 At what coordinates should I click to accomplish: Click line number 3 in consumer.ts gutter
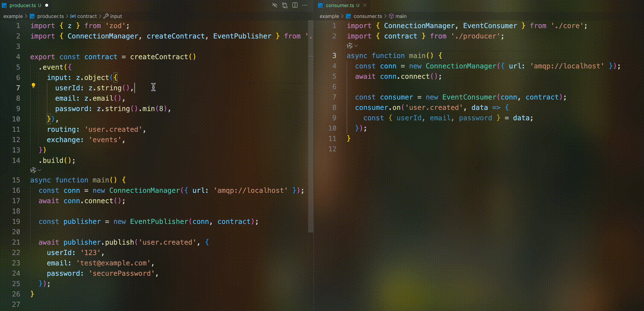coord(334,56)
